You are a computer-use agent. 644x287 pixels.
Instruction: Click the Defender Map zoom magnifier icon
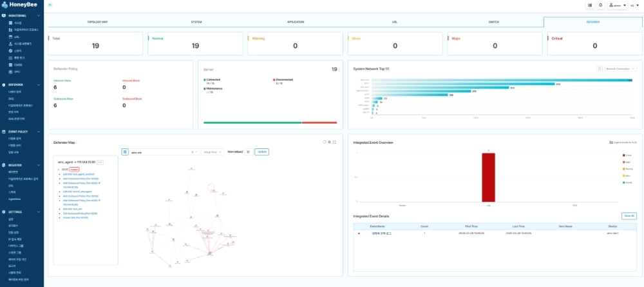click(329, 142)
